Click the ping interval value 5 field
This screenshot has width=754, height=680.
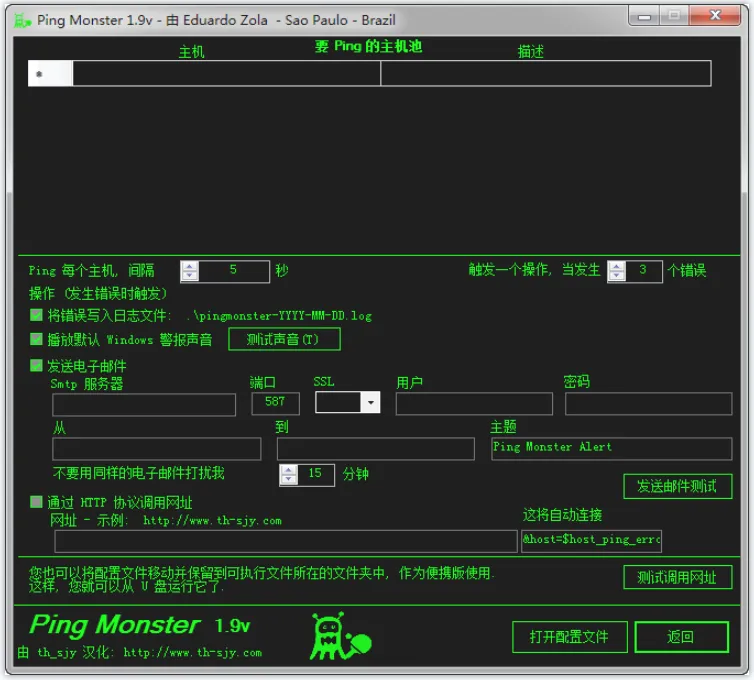click(x=234, y=272)
